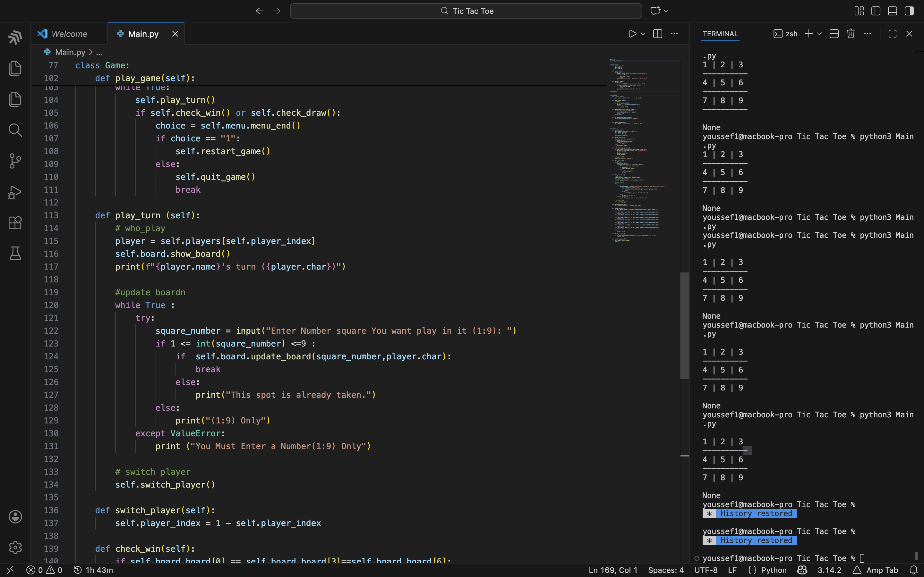This screenshot has height=577, width=924.
Task: Expand the run options dropdown arrow
Action: [643, 34]
